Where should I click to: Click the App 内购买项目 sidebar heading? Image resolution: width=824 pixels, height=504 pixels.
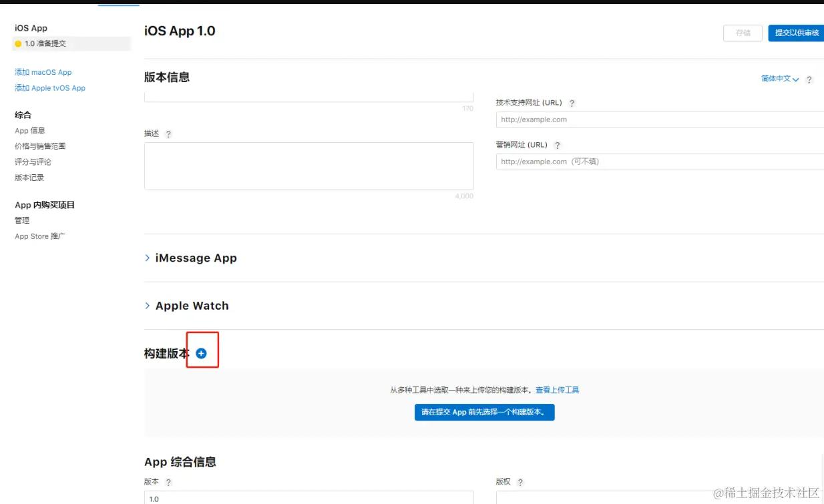pos(45,205)
